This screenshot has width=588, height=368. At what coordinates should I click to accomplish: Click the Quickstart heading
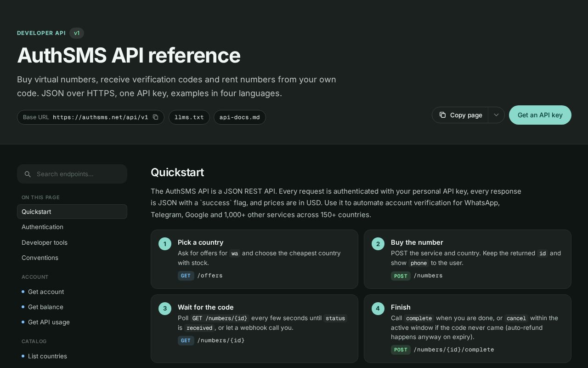click(x=177, y=172)
